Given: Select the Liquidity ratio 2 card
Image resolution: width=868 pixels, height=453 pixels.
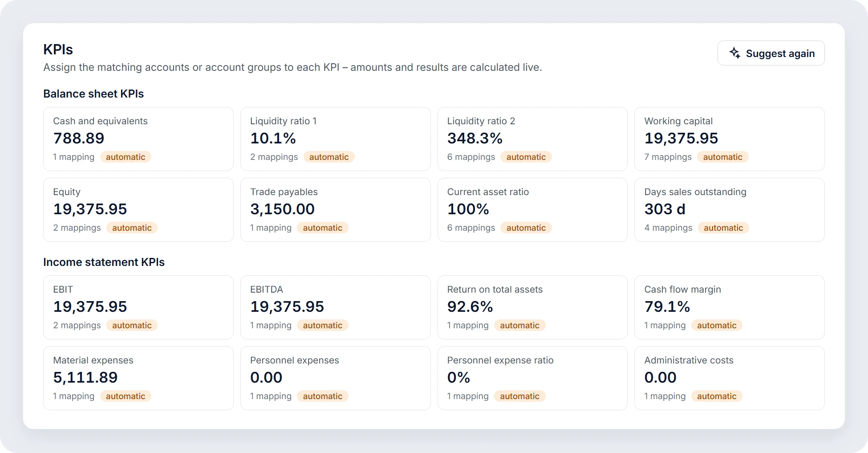Looking at the screenshot, I should click(532, 139).
